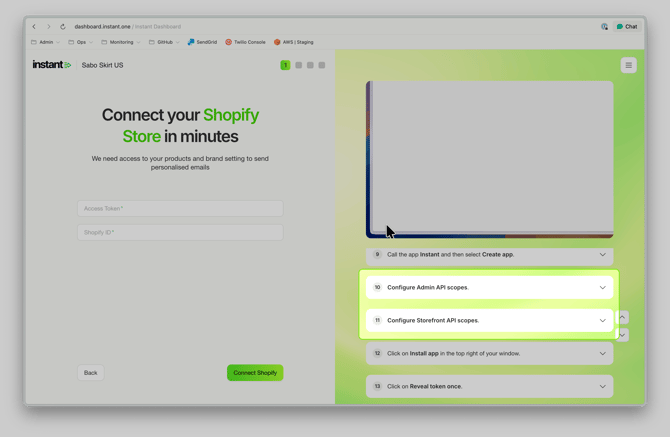670x437 pixels.
Task: Open the Twilio Console bookmark
Action: pos(245,42)
